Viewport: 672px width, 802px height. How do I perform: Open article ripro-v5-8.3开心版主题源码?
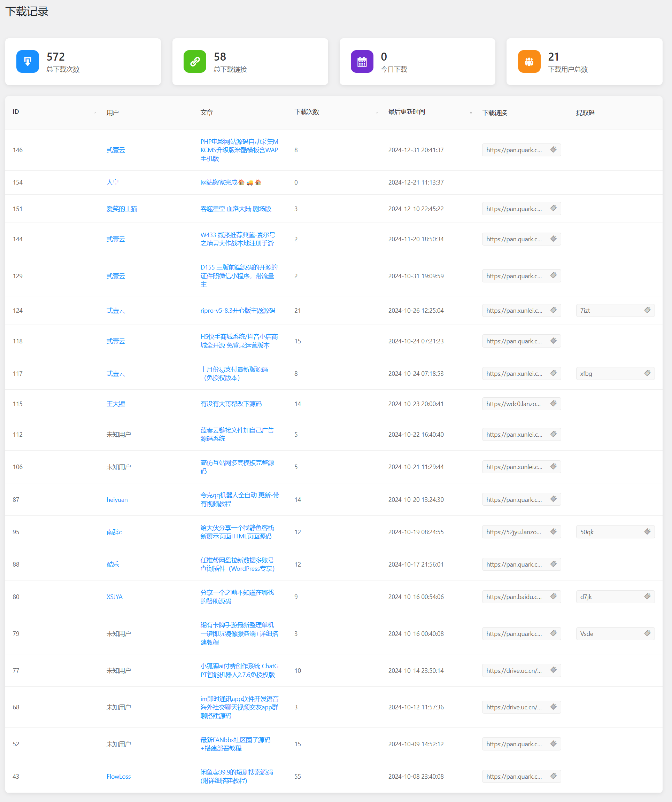click(x=238, y=311)
